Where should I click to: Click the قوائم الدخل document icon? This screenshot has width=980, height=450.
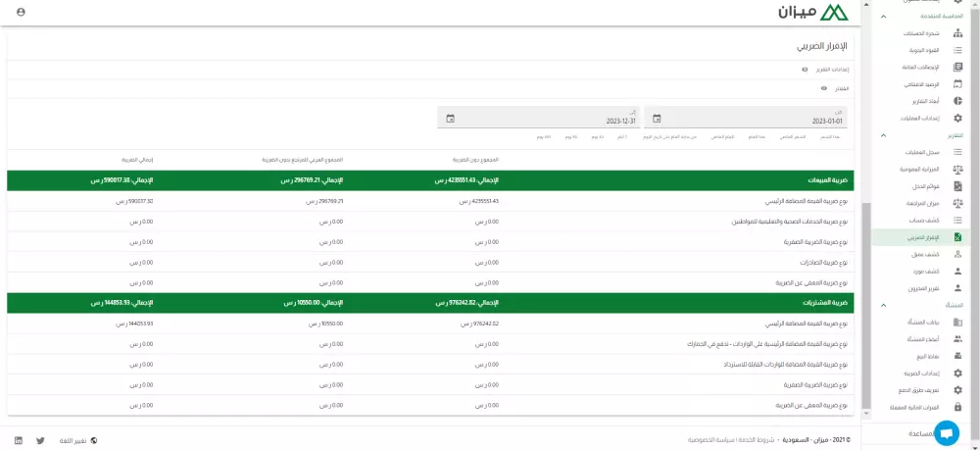tap(957, 186)
